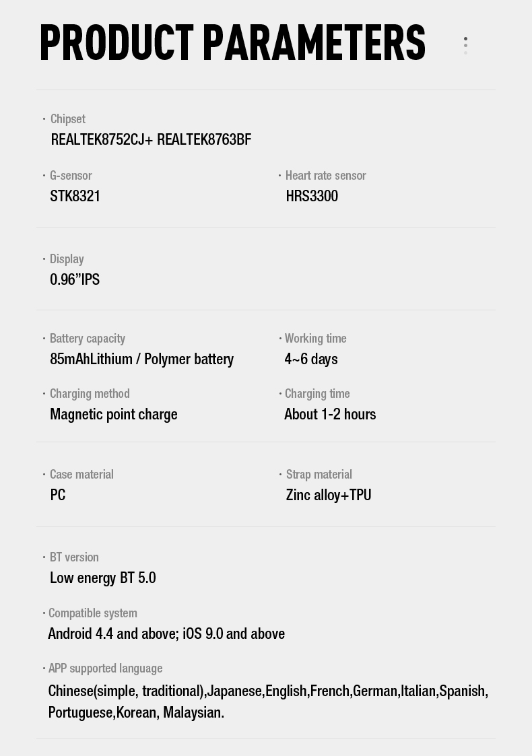
Task: Click the Low energy BT 5.0 text
Action: pos(103,578)
